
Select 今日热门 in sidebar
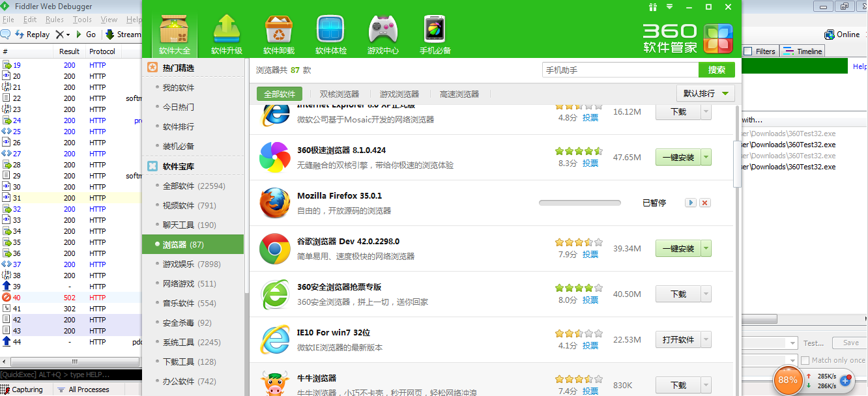pos(193,107)
